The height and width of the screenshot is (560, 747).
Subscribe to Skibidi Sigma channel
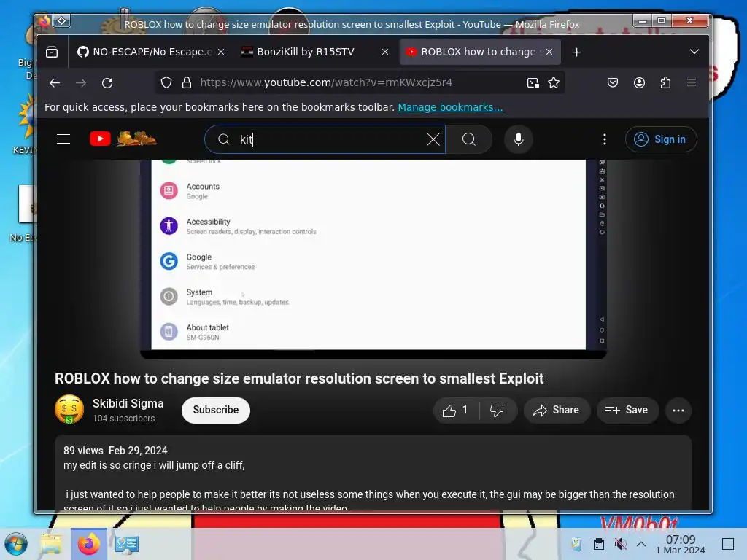point(216,410)
